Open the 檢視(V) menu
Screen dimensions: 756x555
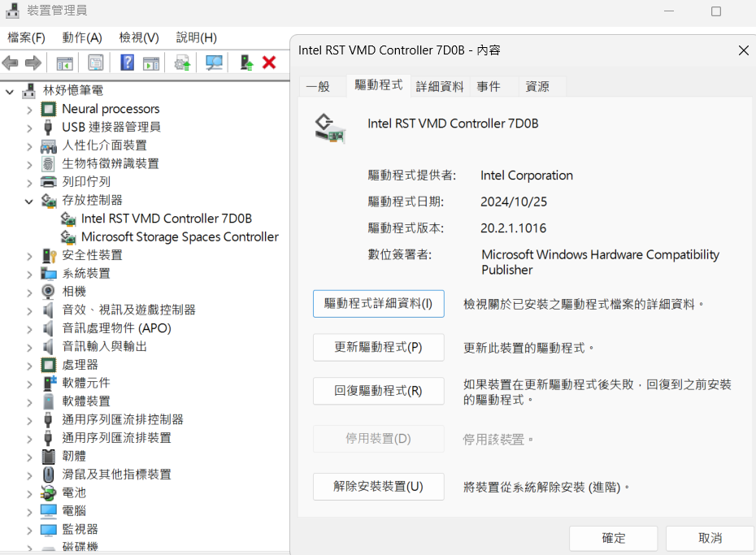coord(139,37)
